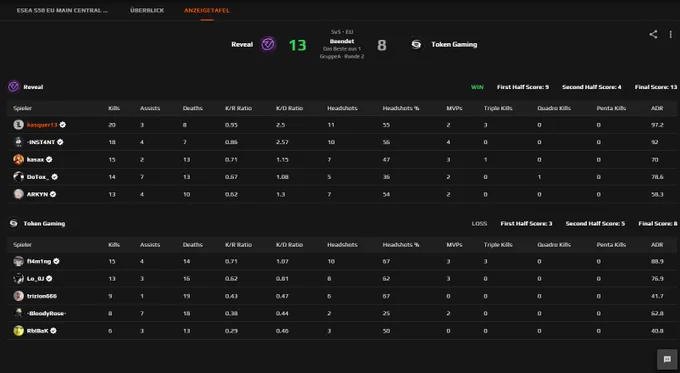Click the ADR column header in Reveal table
The width and height of the screenshot is (680, 373).
657,108
